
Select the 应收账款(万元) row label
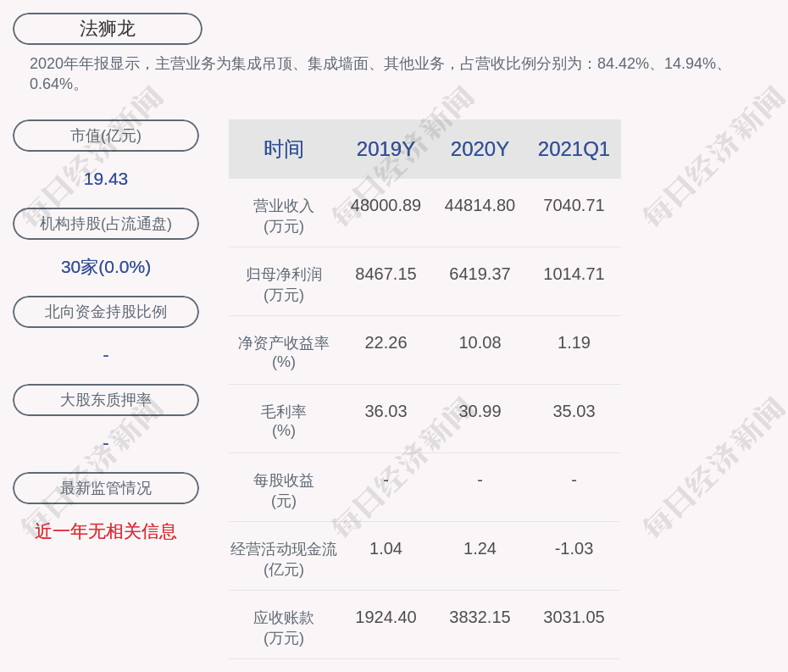pos(284,628)
